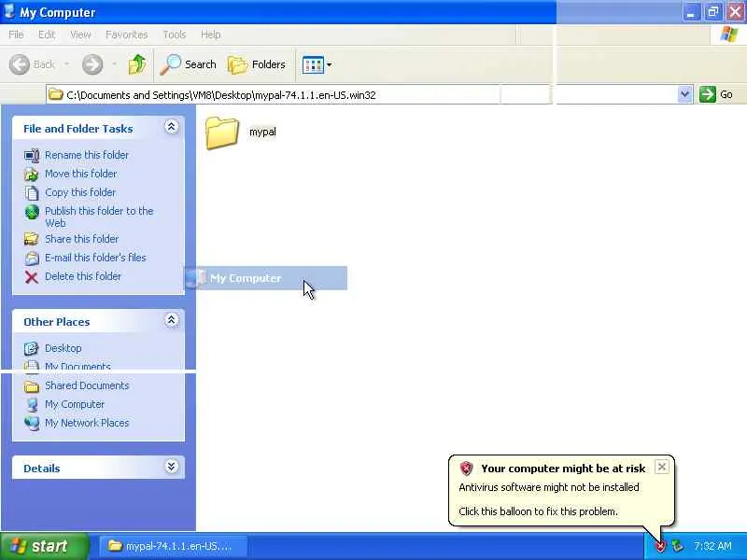This screenshot has height=560, width=747.
Task: Click the Start button
Action: pos(45,546)
